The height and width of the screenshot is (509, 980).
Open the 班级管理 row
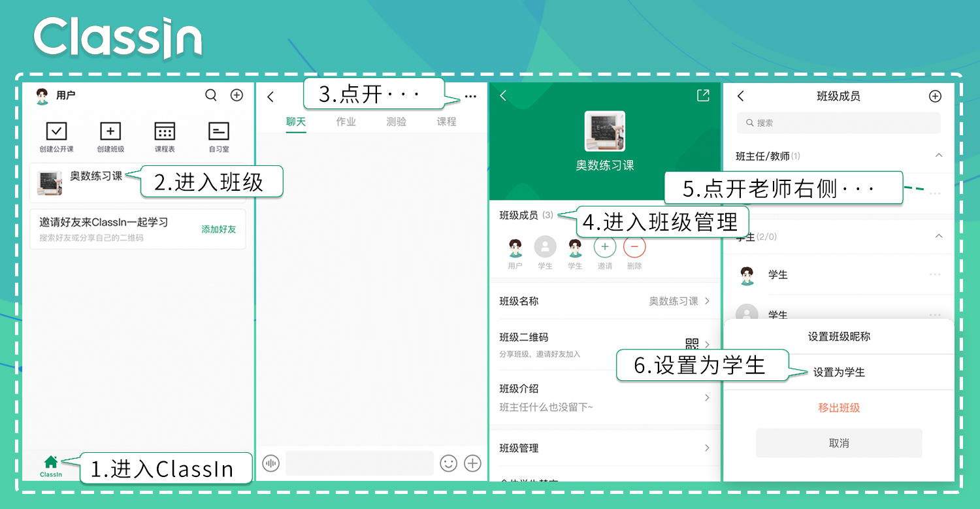click(x=605, y=448)
